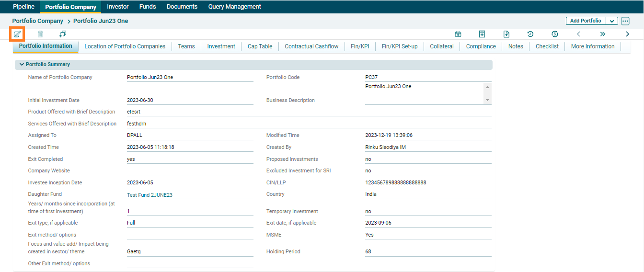Open Test Fund 2JUNE23 link
644x272 pixels.
tap(149, 194)
